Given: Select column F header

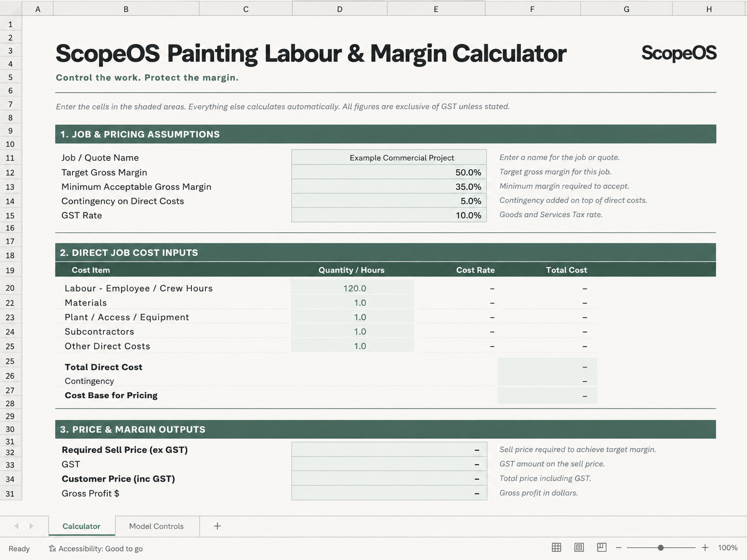Looking at the screenshot, I should pos(532,9).
